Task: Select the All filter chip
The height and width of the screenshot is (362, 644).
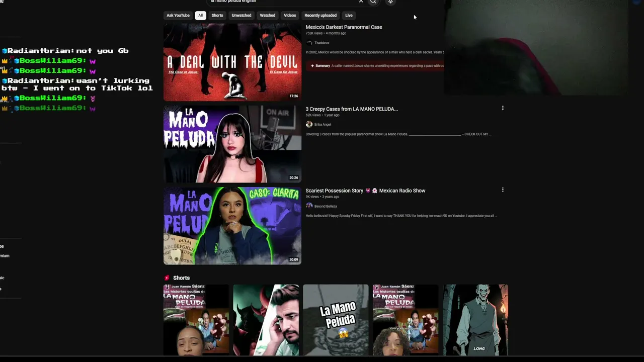Action: [x=200, y=15]
